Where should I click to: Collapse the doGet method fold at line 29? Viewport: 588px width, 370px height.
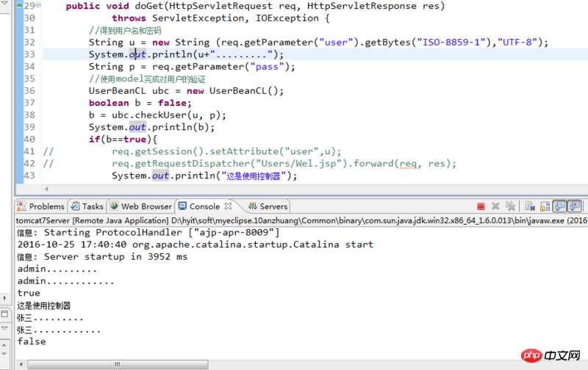[38, 5]
